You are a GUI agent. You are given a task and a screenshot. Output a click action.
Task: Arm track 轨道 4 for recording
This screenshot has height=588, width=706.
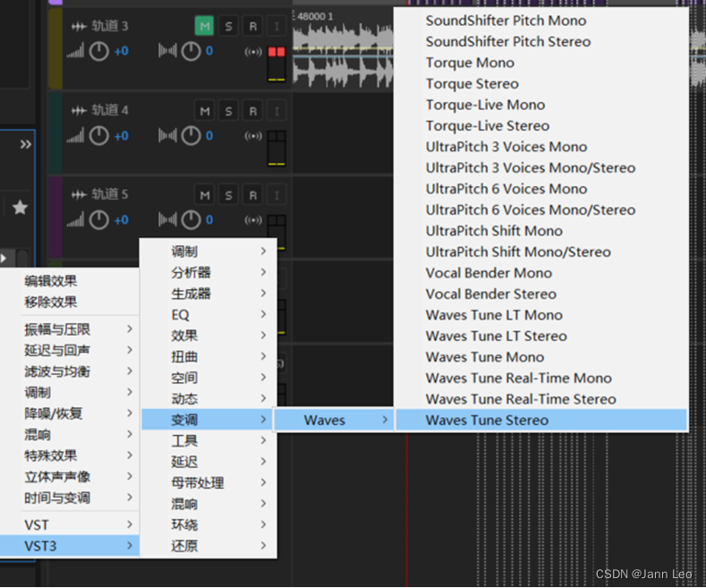253,111
